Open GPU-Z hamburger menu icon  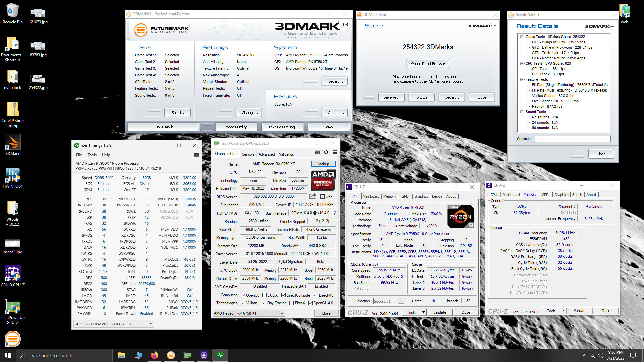tap(335, 152)
